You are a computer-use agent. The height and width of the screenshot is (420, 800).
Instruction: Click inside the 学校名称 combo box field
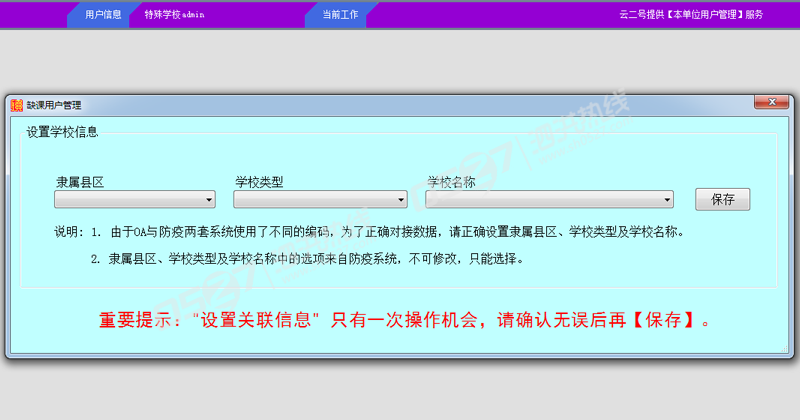(542, 199)
